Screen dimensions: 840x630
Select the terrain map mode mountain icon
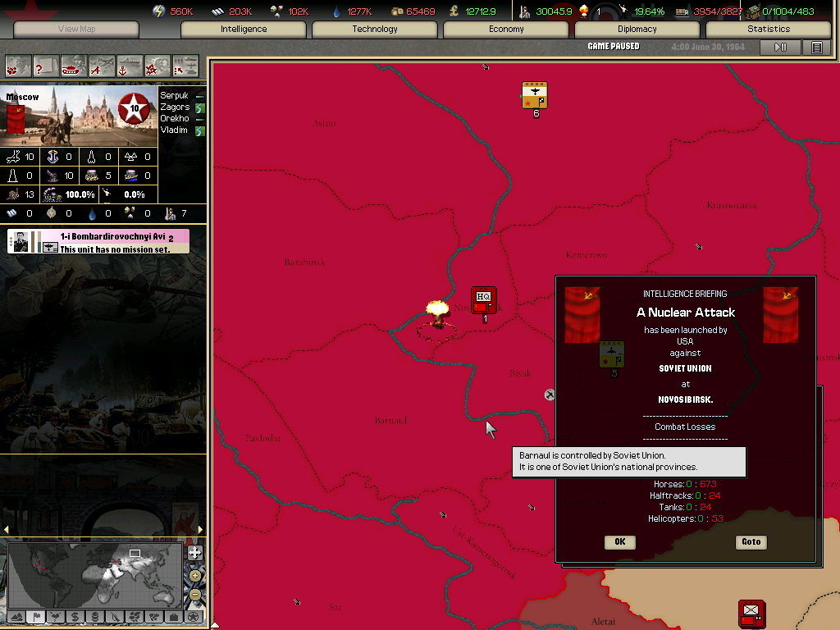click(x=16, y=617)
